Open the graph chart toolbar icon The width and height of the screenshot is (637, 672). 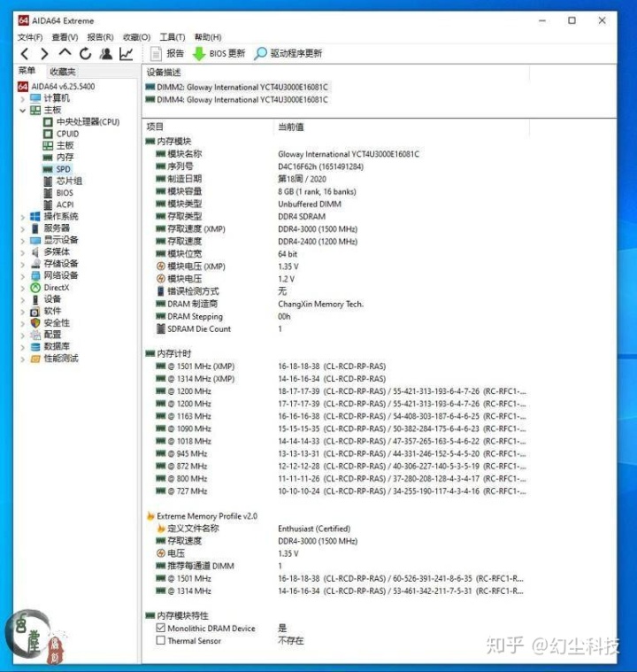click(x=126, y=54)
